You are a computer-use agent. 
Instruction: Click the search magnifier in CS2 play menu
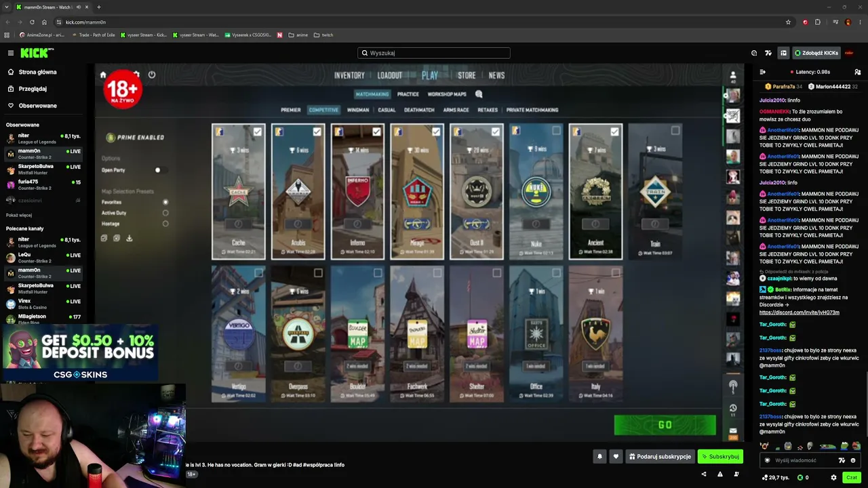pyautogui.click(x=479, y=94)
